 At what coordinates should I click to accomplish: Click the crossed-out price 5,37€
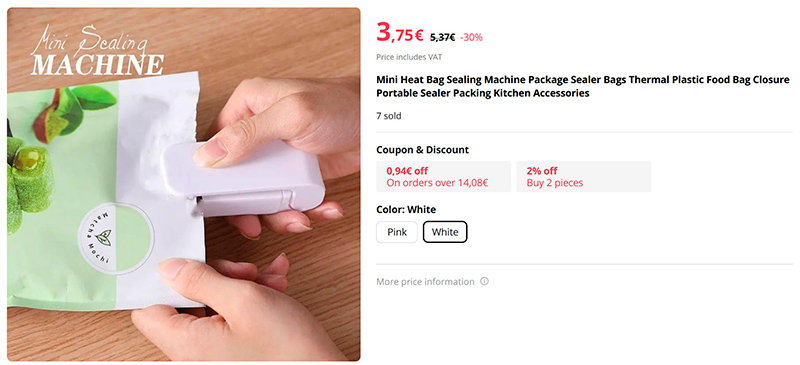442,37
